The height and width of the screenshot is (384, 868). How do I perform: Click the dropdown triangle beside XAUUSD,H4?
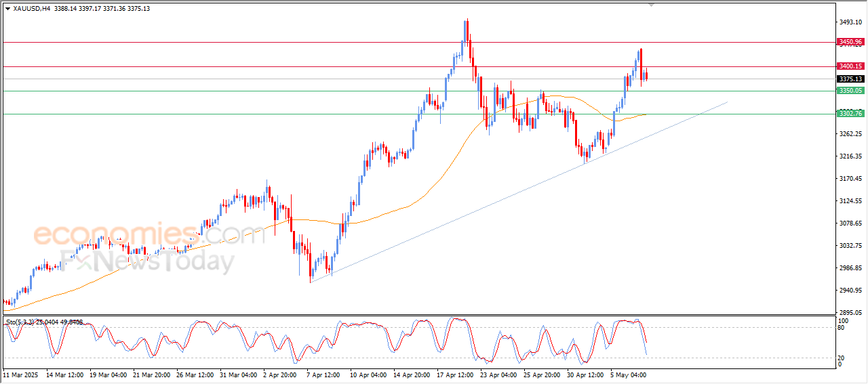tap(7, 9)
